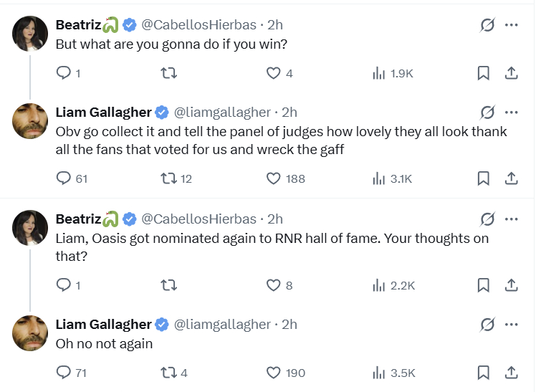The image size is (536, 392).
Task: Share Liam's 'Oh no not again' tweet
Action: pyautogui.click(x=512, y=373)
